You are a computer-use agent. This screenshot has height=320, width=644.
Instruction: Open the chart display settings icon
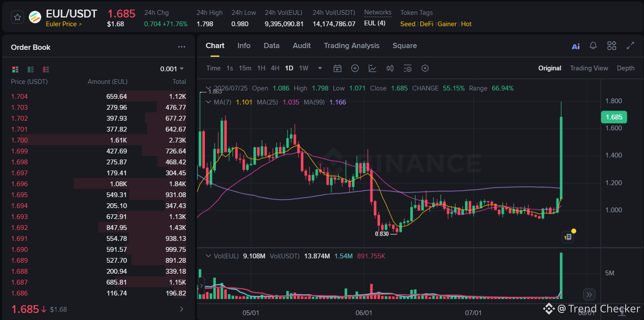408,68
